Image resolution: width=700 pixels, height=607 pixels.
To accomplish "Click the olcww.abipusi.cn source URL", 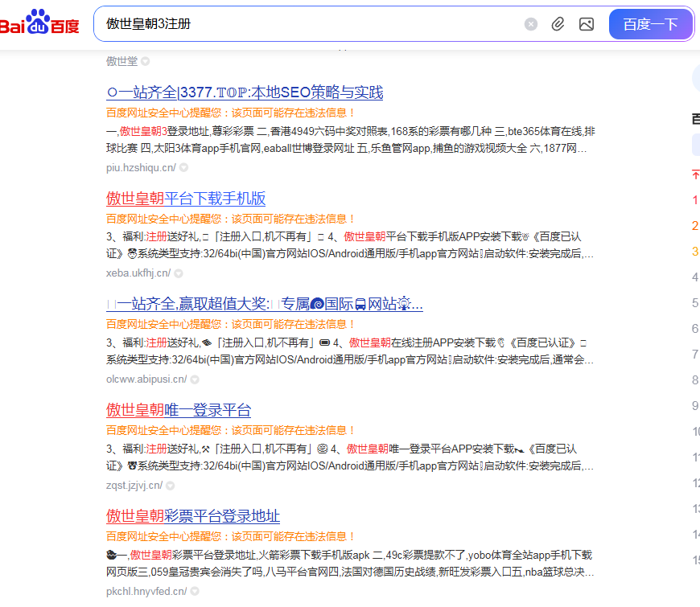I will 146,379.
